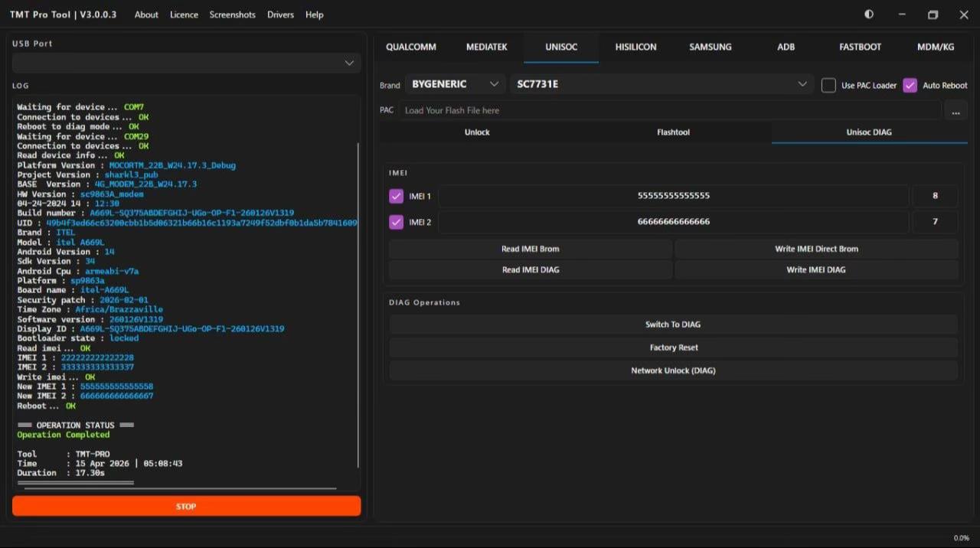The width and height of the screenshot is (980, 548).
Task: Click the Switch To DIAG button
Action: (x=673, y=325)
